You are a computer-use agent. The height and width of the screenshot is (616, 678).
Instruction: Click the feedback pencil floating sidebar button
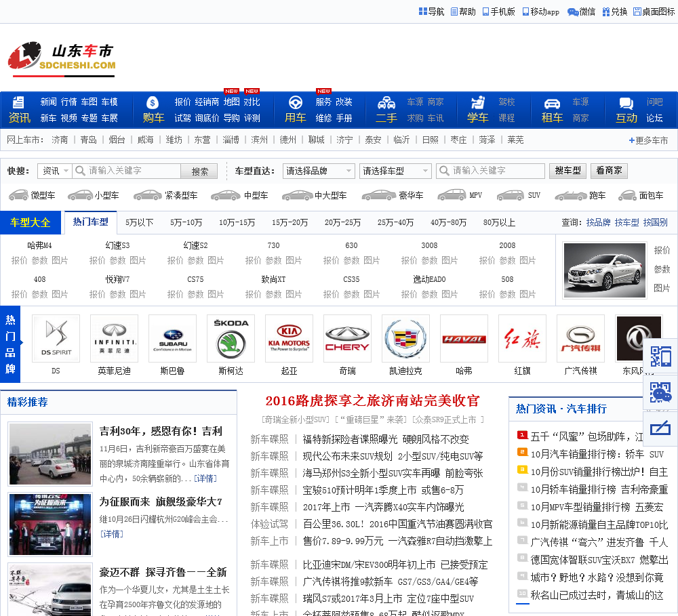click(660, 428)
